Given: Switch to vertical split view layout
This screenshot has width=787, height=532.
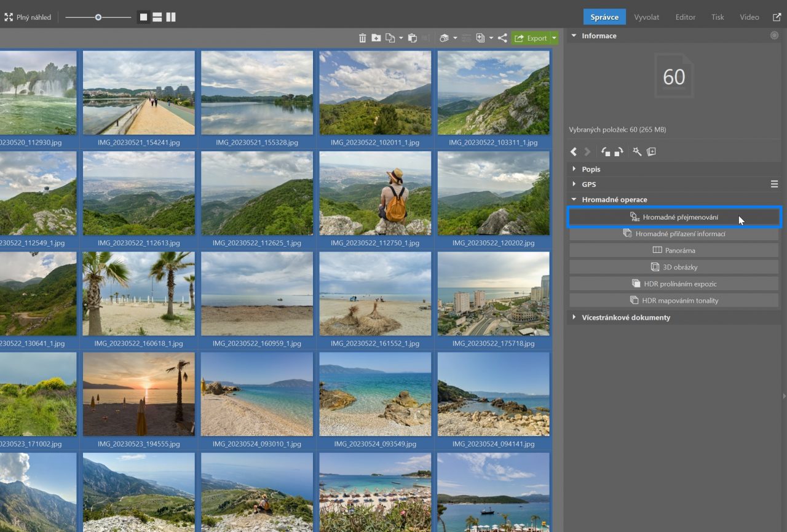Looking at the screenshot, I should pos(170,17).
